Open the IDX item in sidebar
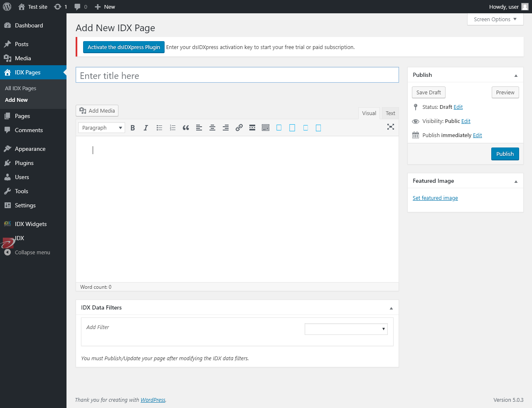 [x=33, y=238]
